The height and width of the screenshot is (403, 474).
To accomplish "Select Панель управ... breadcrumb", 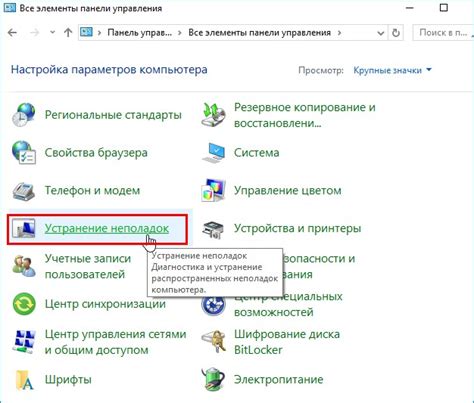I will pos(140,33).
